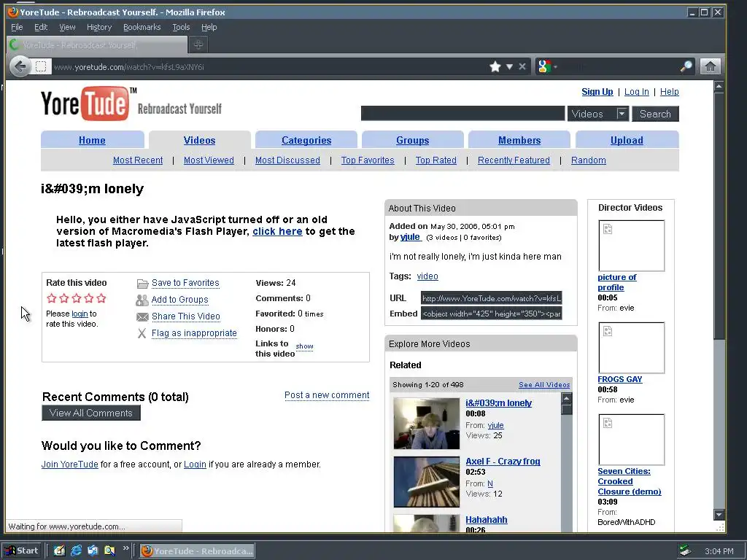This screenshot has width=747, height=560.
Task: Click the magnifier icon in browser search box
Action: (686, 66)
